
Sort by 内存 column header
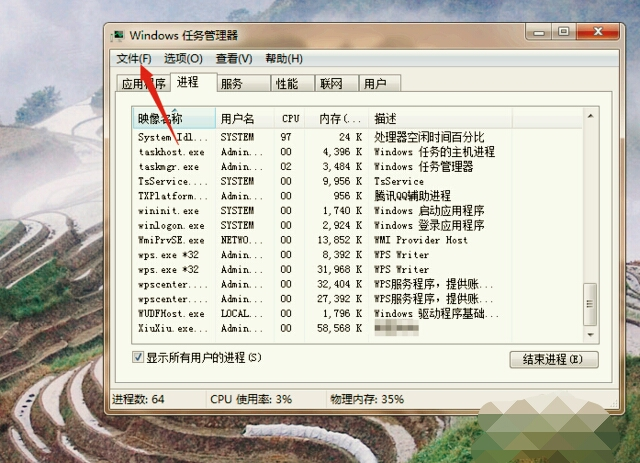(x=337, y=119)
